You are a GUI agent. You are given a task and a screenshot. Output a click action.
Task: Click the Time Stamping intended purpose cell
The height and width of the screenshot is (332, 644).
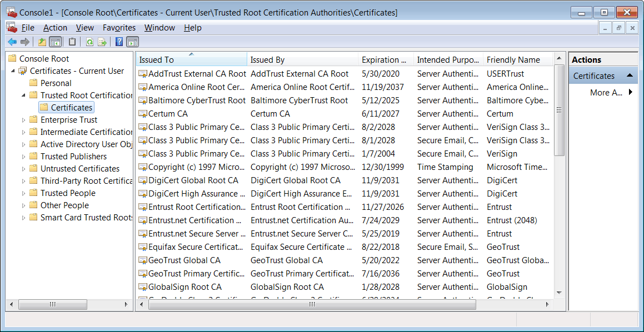click(x=445, y=167)
